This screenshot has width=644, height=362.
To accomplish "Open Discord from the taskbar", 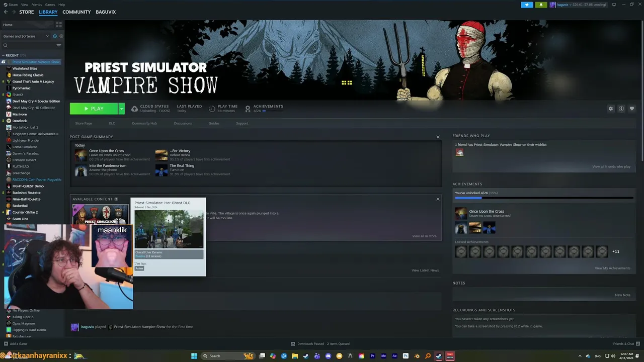I will click(x=328, y=356).
